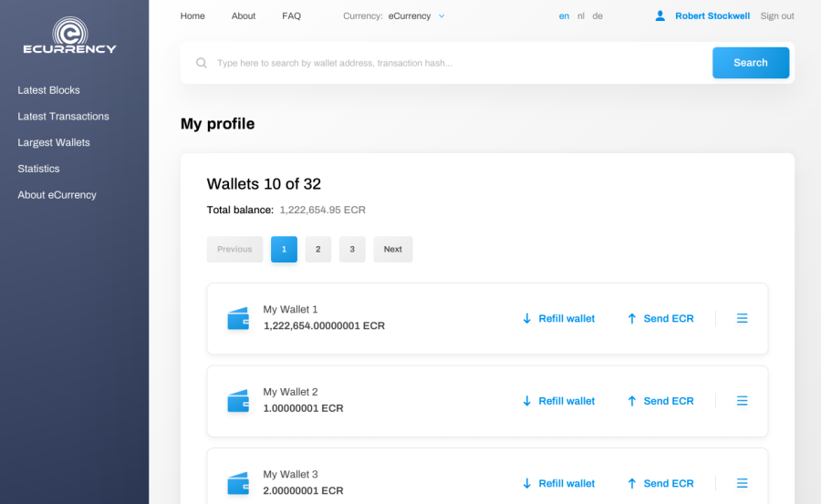821x504 pixels.
Task: Click the search magnifier icon
Action: 201,63
